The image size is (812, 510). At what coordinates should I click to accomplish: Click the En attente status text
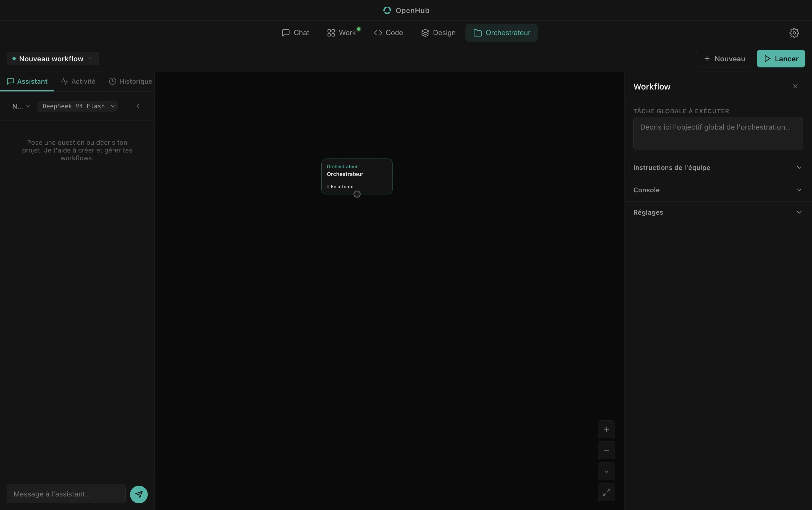[x=342, y=186]
